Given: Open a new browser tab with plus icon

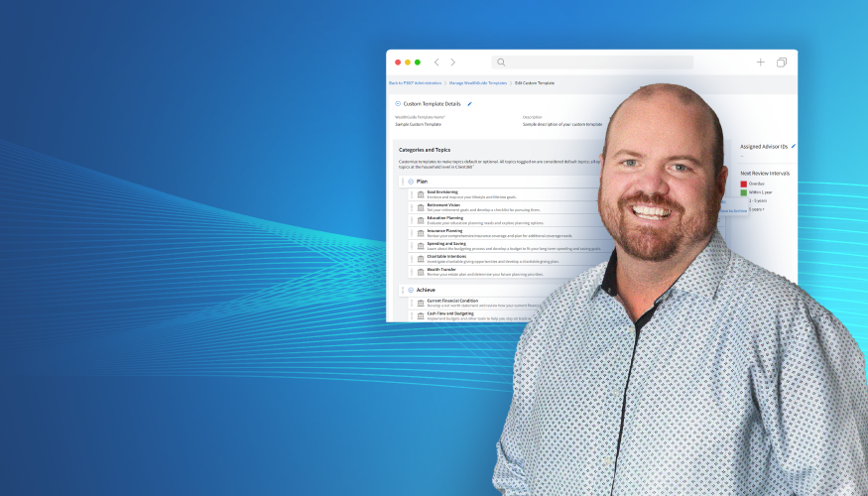Looking at the screenshot, I should [761, 62].
